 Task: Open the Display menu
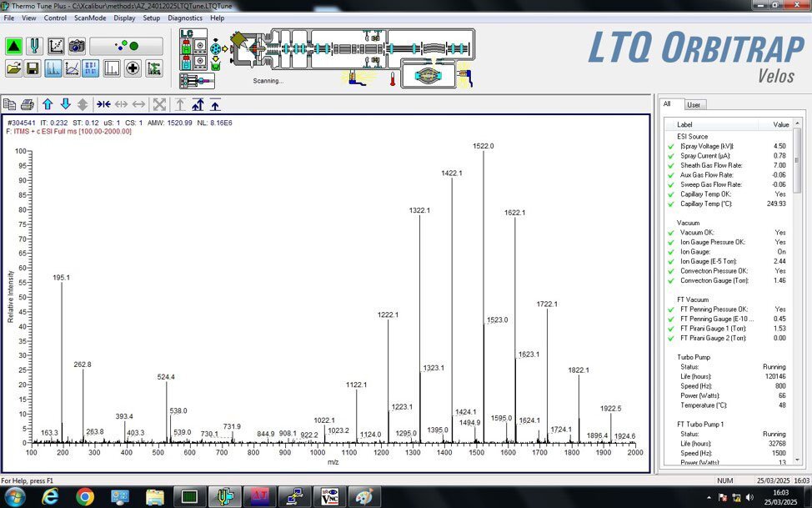pos(124,18)
